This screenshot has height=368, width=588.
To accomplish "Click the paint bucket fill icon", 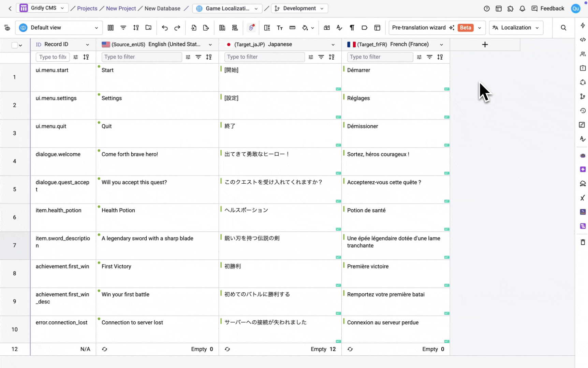I will click(305, 28).
